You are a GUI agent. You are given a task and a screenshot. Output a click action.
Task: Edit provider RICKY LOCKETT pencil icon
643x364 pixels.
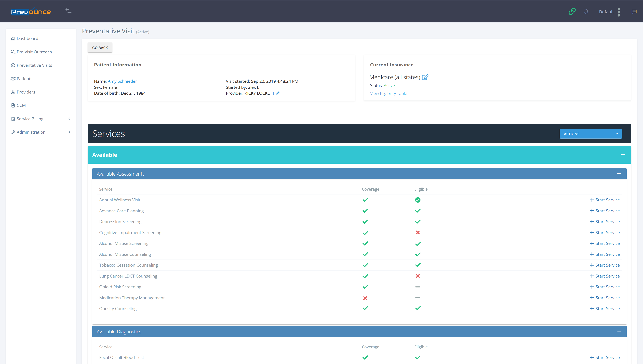278,93
